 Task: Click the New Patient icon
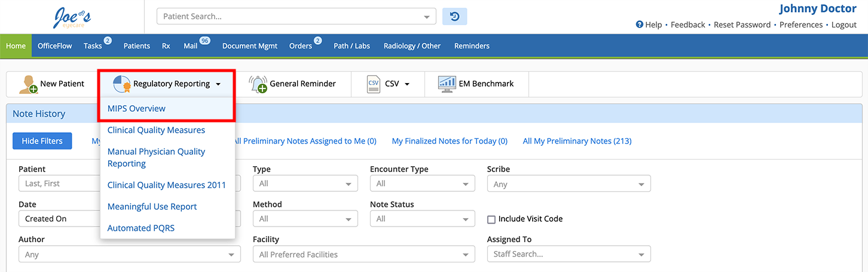(28, 84)
